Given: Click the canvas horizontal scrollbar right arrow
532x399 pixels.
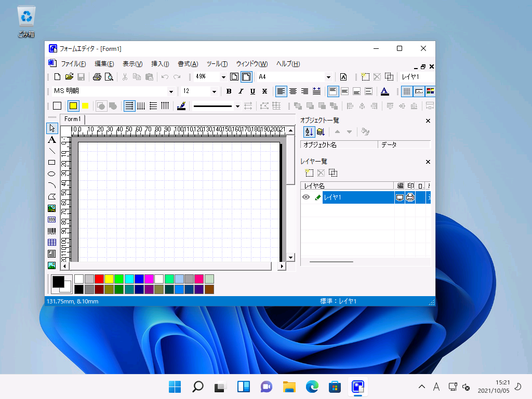Looking at the screenshot, I should [282, 267].
